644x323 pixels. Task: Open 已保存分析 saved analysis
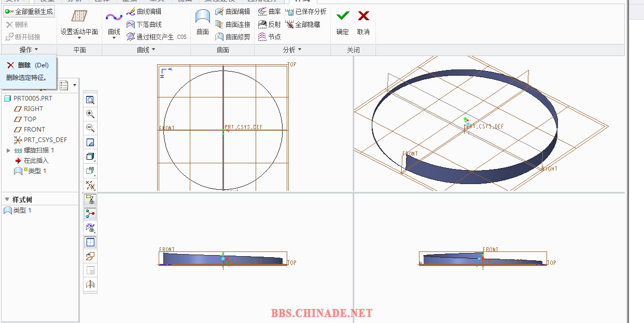306,11
